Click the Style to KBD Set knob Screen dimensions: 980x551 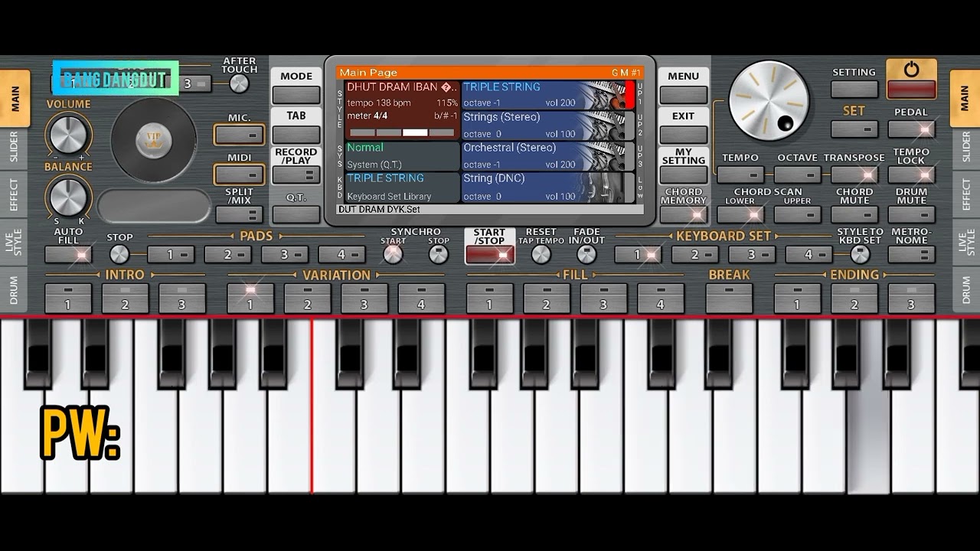860,255
